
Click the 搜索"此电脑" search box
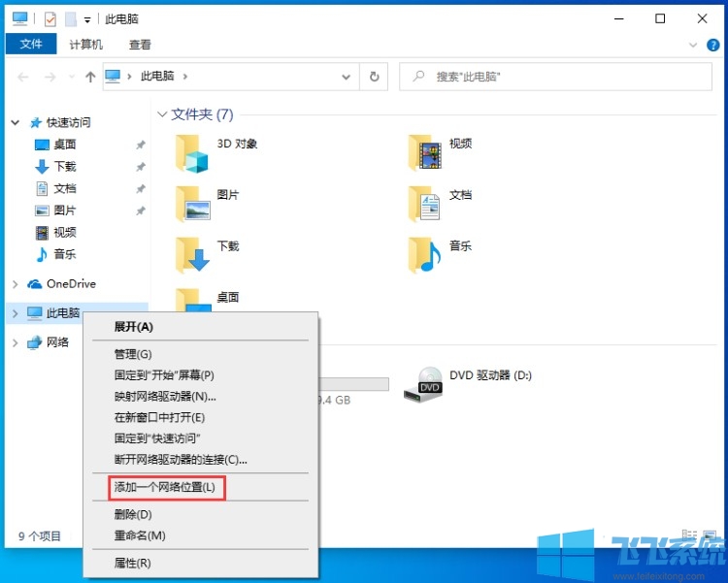[x=553, y=77]
